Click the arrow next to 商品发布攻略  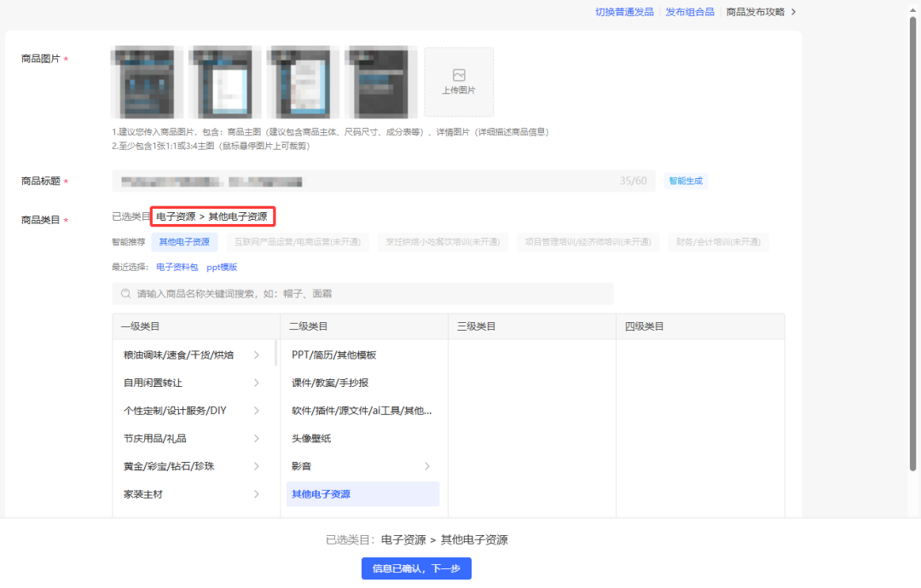(794, 12)
